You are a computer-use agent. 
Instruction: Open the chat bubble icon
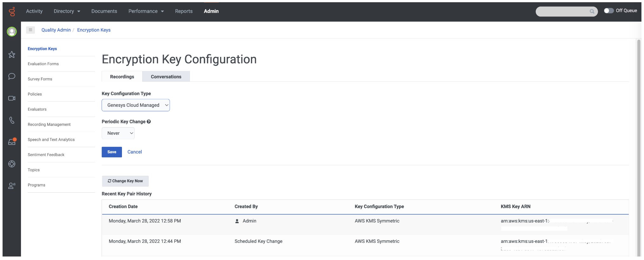pos(12,77)
